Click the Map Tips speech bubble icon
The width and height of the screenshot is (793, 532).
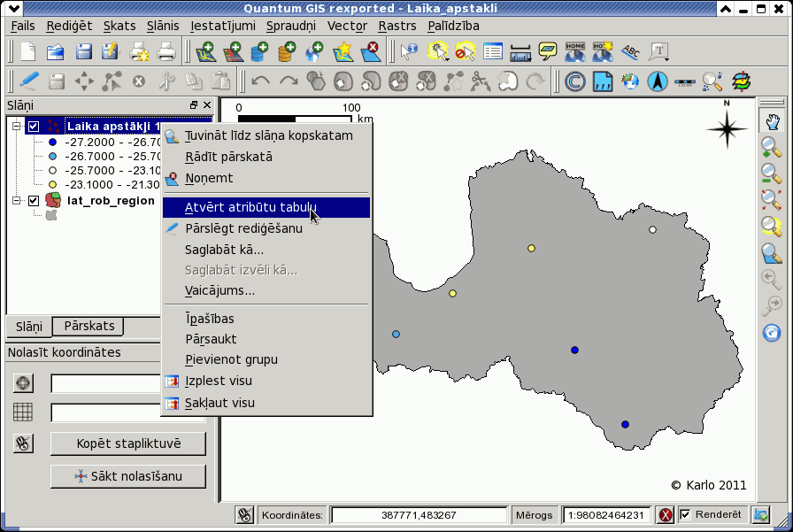click(x=548, y=51)
